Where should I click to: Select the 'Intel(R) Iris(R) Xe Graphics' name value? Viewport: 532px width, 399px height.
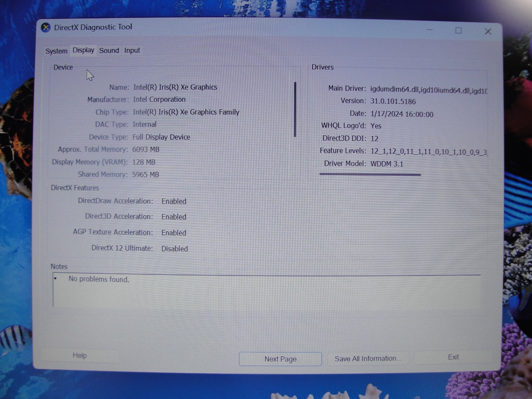click(175, 87)
